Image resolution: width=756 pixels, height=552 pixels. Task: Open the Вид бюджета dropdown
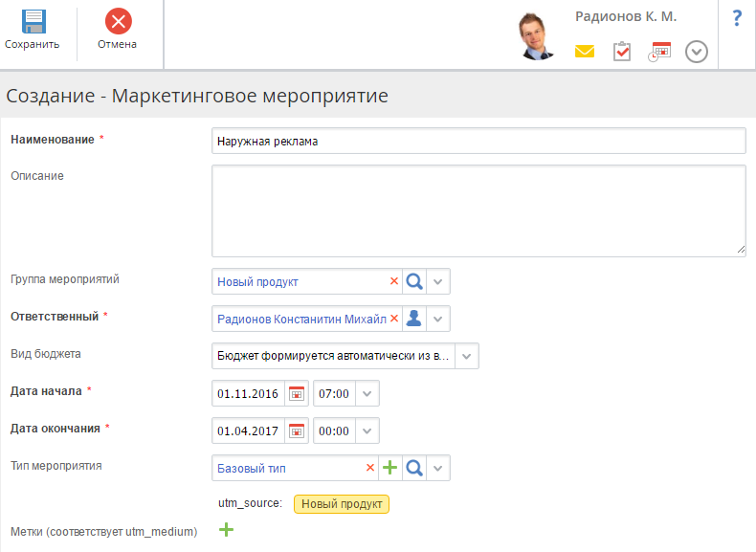point(466,356)
